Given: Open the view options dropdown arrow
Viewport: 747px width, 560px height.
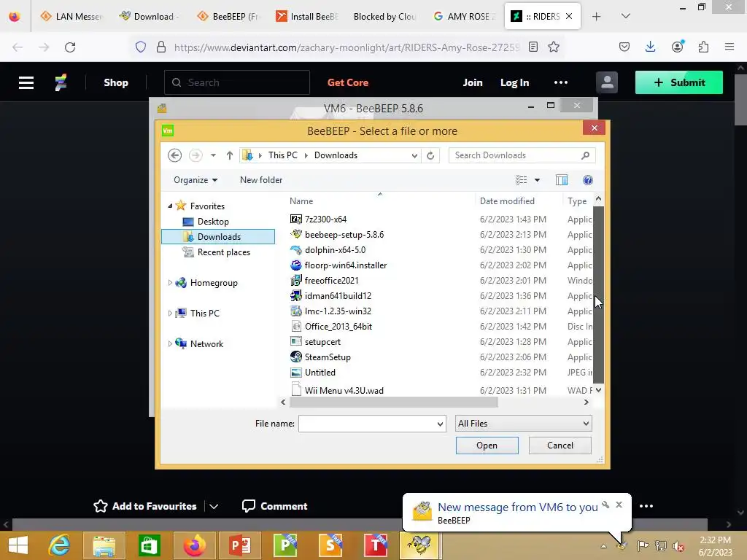Looking at the screenshot, I should click(x=537, y=180).
